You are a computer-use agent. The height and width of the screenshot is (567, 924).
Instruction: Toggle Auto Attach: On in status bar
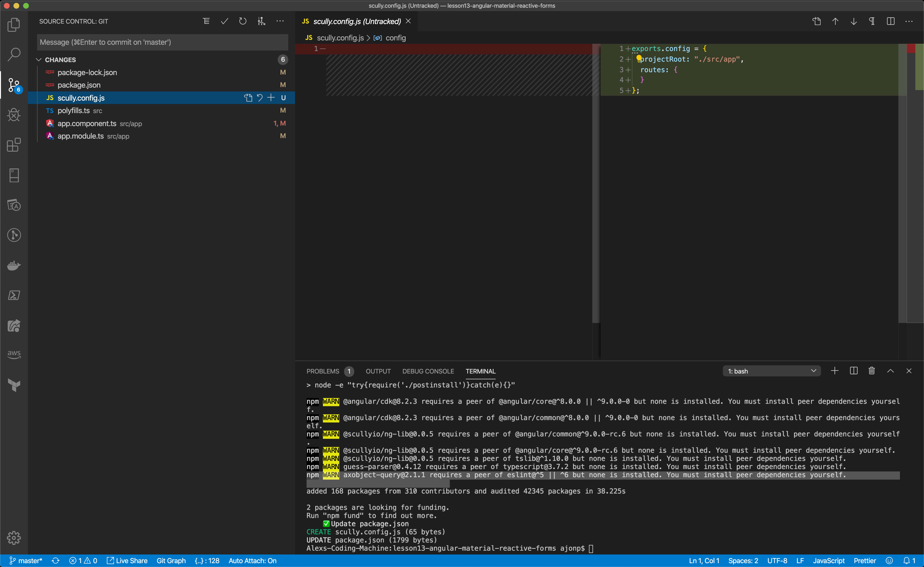coord(252,561)
